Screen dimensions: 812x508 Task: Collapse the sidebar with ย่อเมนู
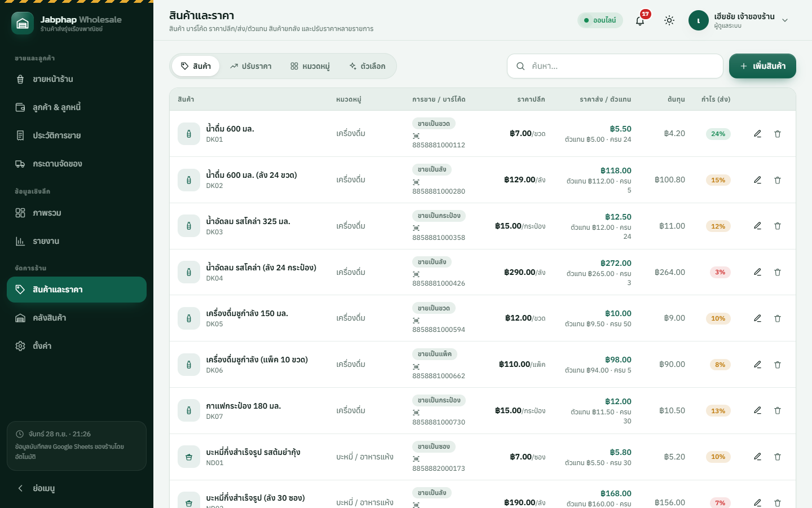[77, 488]
